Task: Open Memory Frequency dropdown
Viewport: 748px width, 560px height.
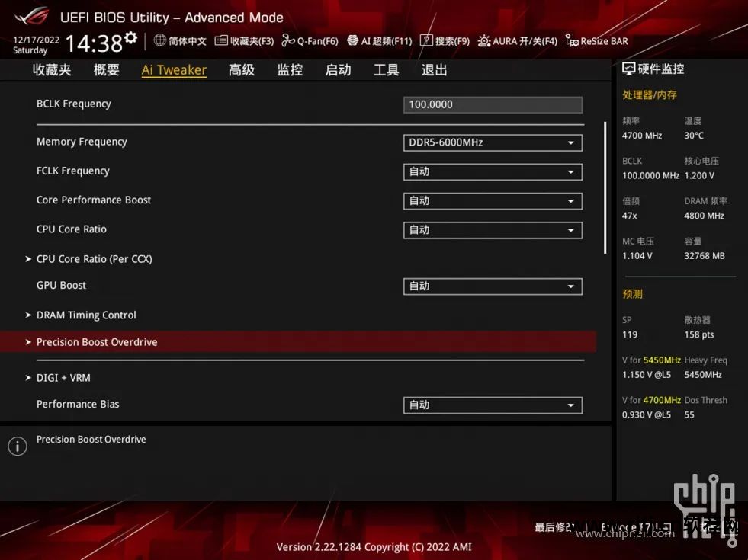Action: point(493,142)
